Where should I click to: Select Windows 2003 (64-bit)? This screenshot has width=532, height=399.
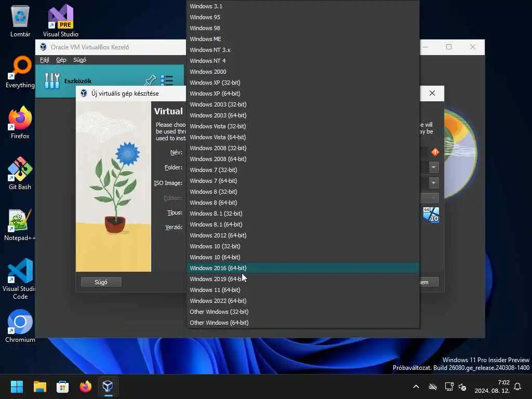[303, 115]
